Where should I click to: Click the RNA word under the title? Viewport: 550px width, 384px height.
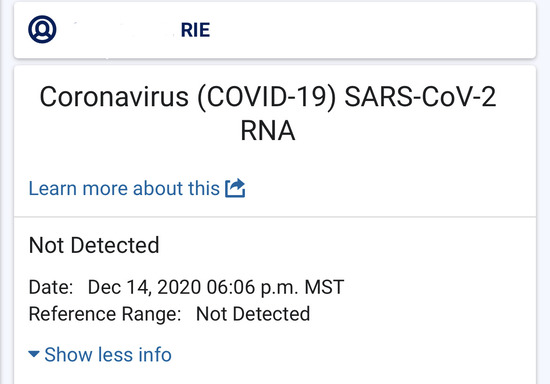[x=268, y=130]
